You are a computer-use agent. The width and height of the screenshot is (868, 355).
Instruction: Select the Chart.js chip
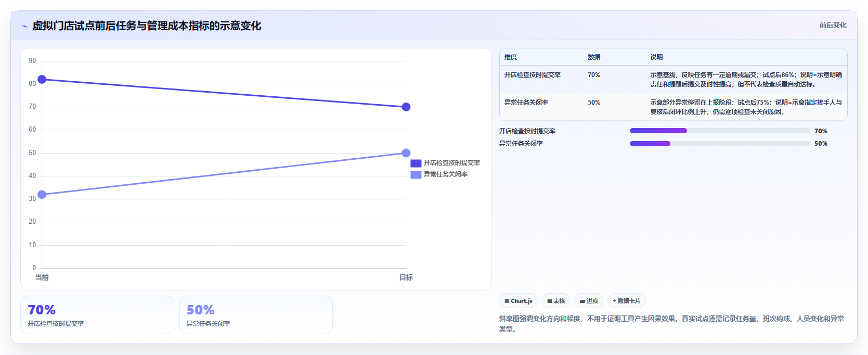519,301
